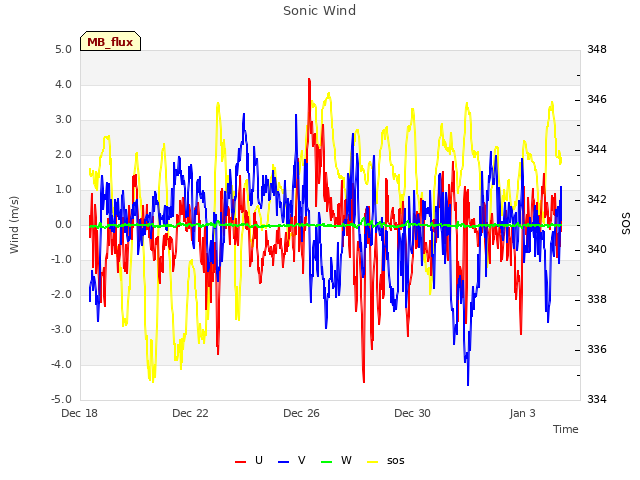Click the 334 right axis value
Screen dimensions: 640x480
tap(597, 400)
